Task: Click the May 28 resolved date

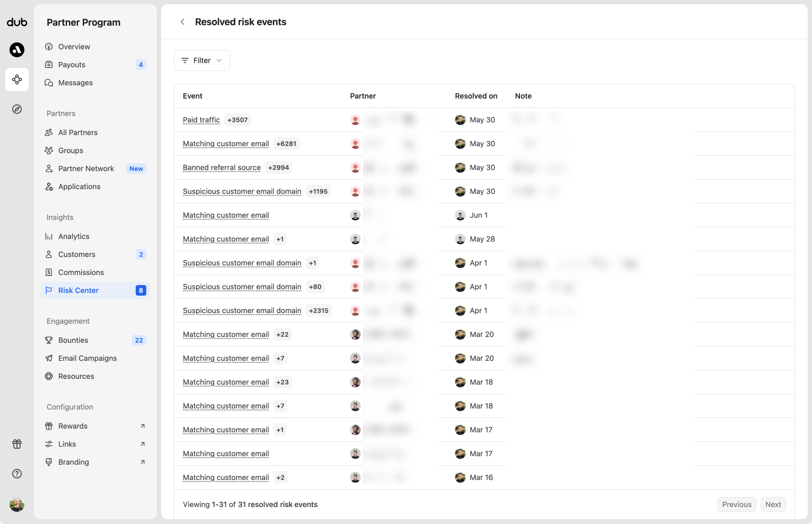Action: tap(482, 239)
